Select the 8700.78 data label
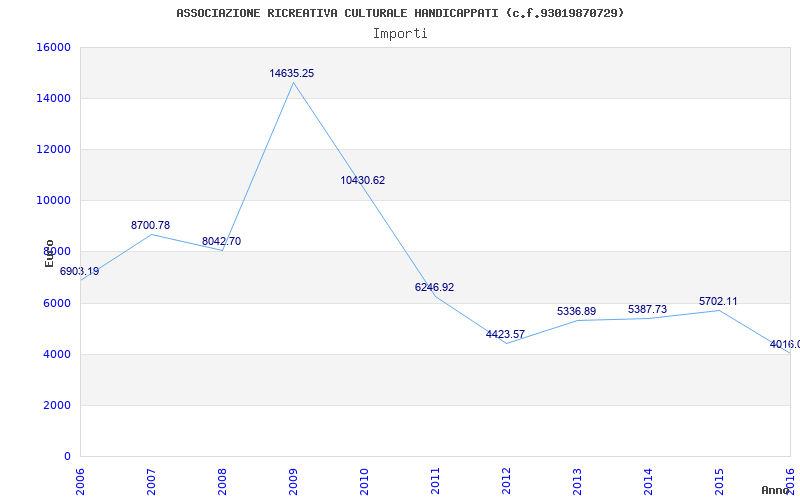The image size is (800, 500). click(x=151, y=225)
